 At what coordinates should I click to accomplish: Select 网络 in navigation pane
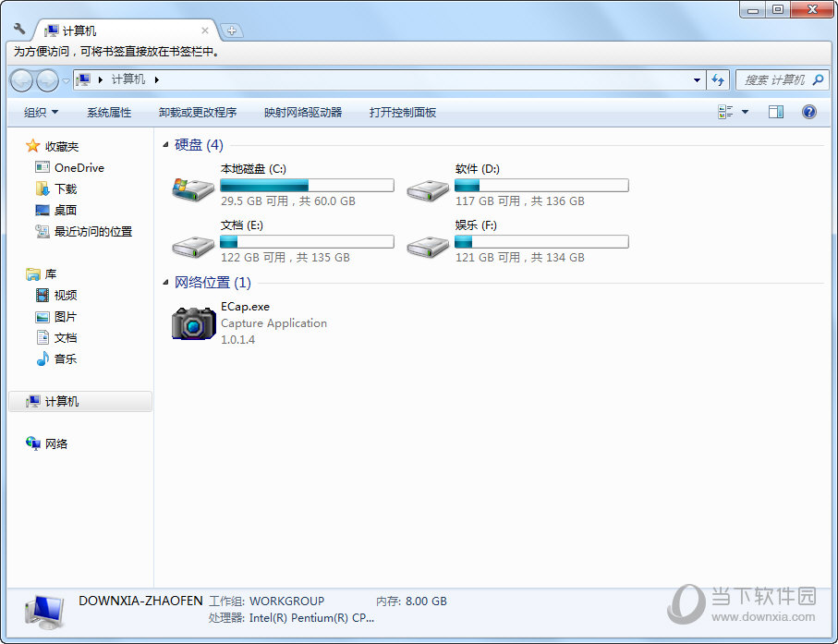coord(46,444)
